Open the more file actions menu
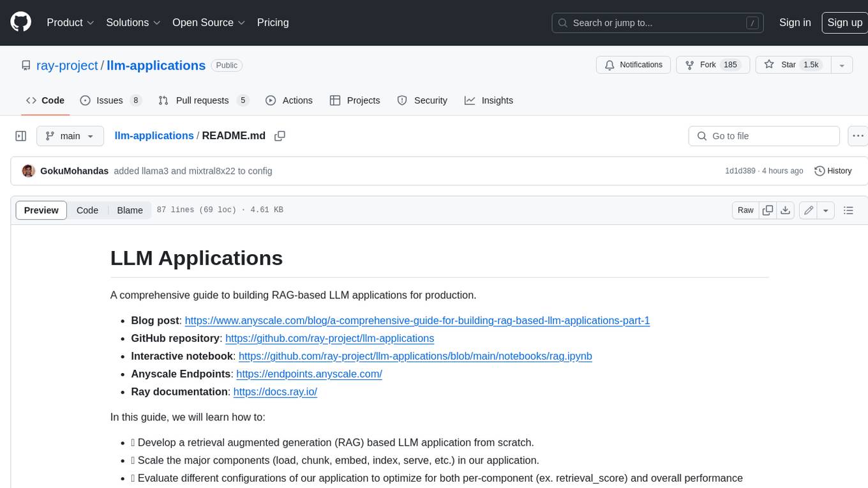This screenshot has width=868, height=488. coord(858,136)
